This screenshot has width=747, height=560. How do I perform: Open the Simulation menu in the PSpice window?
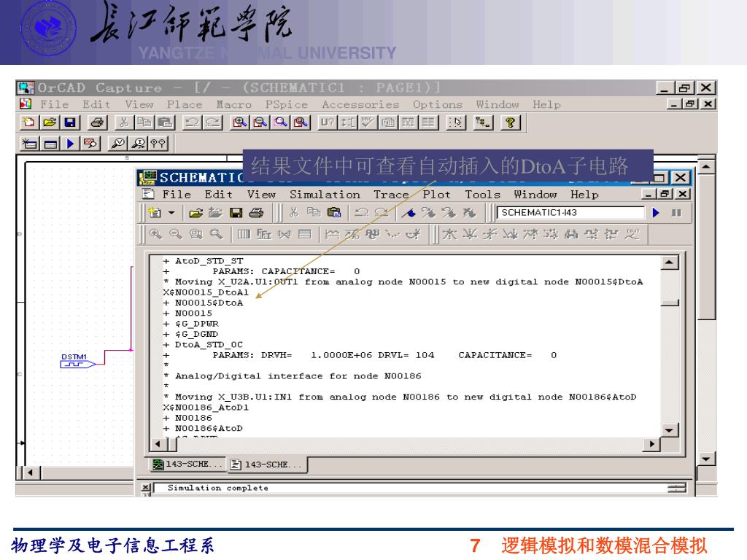[325, 194]
